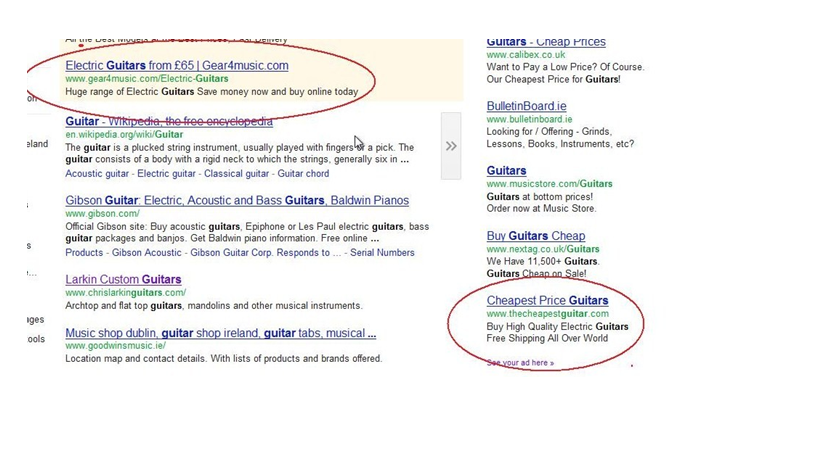819x460 pixels.
Task: Click 'Free Shipping All Over World' text
Action: click(547, 338)
